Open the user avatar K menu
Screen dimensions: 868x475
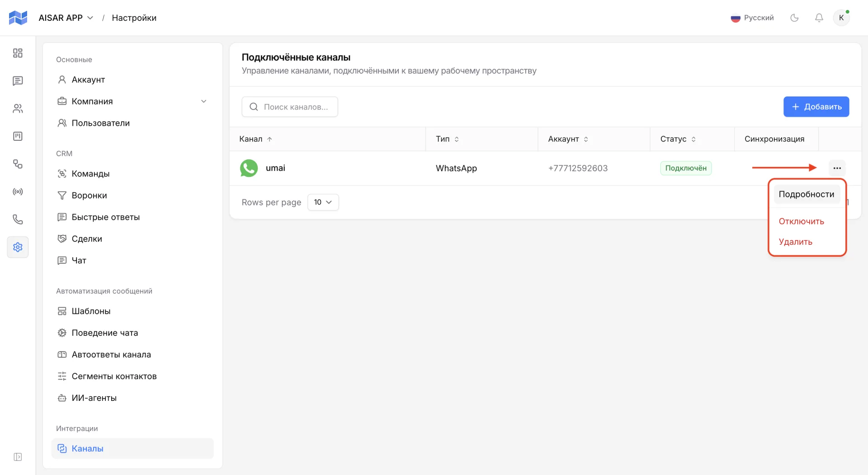pos(841,18)
